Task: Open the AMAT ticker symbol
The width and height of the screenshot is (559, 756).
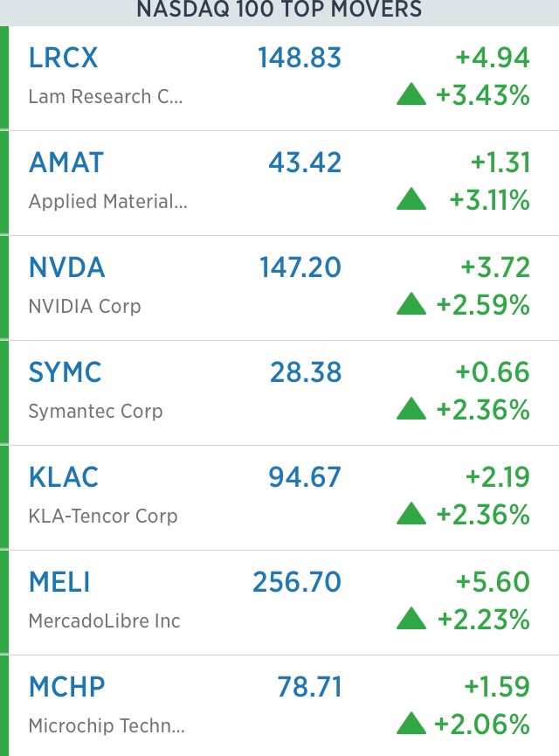Action: [x=66, y=162]
